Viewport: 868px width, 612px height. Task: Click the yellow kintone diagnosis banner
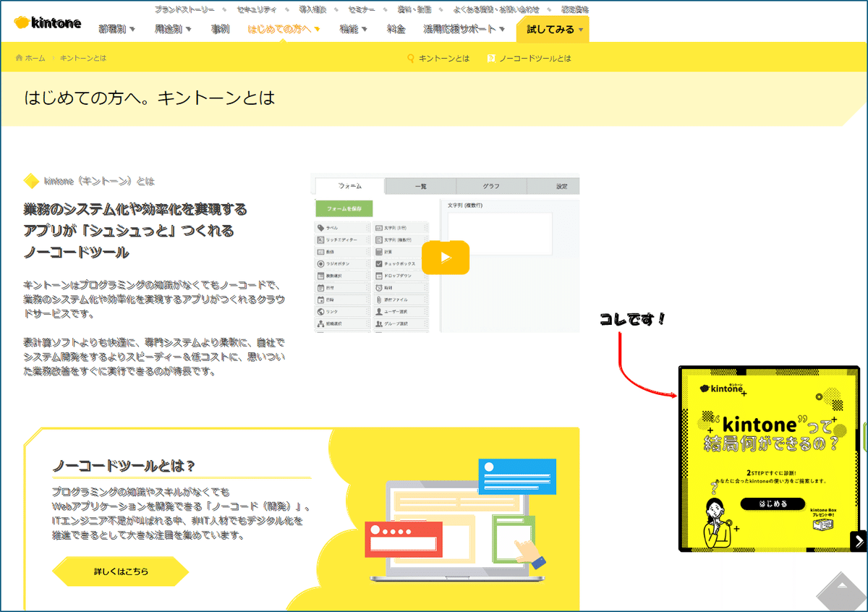point(769,459)
